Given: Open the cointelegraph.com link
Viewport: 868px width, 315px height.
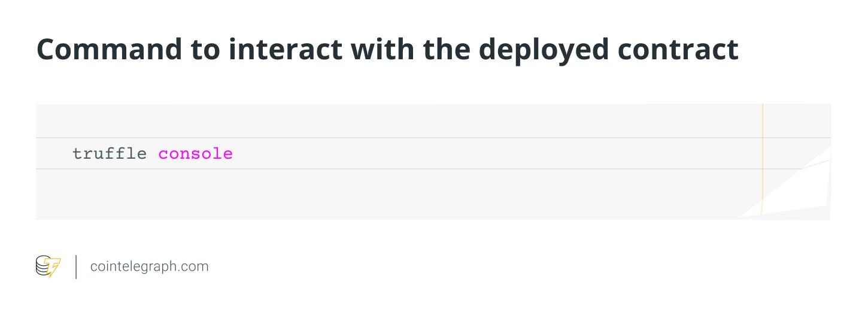Looking at the screenshot, I should pyautogui.click(x=149, y=266).
